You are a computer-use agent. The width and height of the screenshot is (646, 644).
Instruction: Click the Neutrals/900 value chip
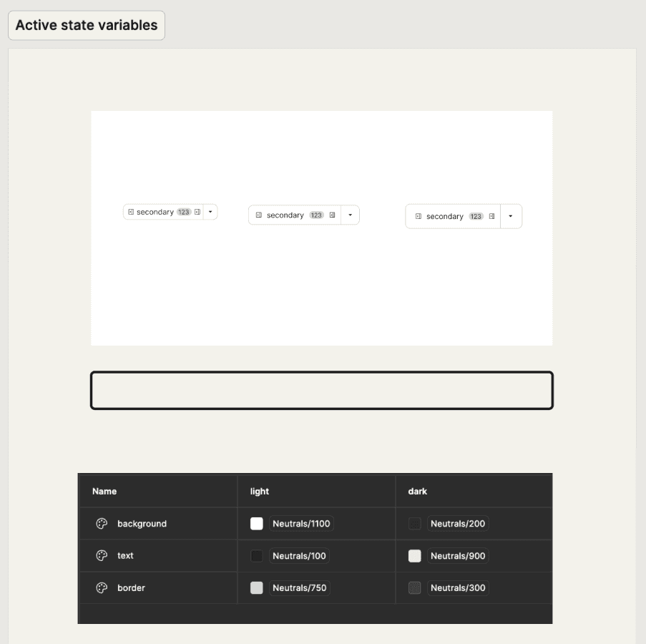[458, 556]
